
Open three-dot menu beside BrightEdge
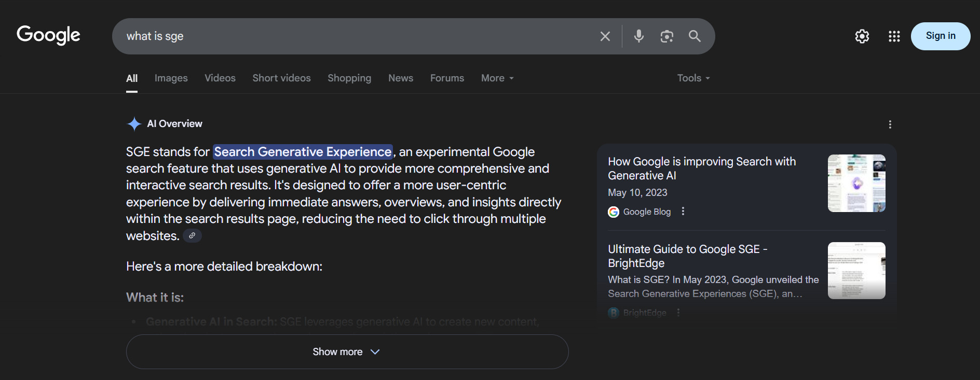click(678, 313)
